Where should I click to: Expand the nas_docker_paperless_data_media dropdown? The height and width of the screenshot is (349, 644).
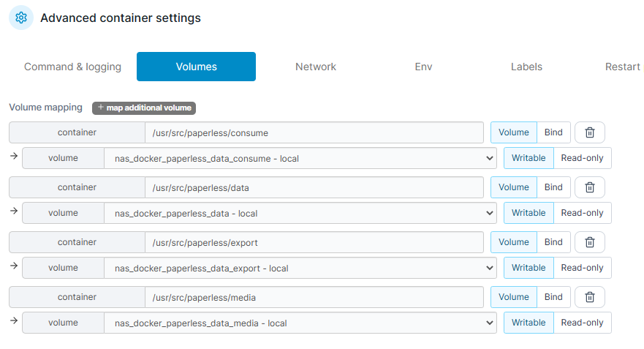[300, 323]
